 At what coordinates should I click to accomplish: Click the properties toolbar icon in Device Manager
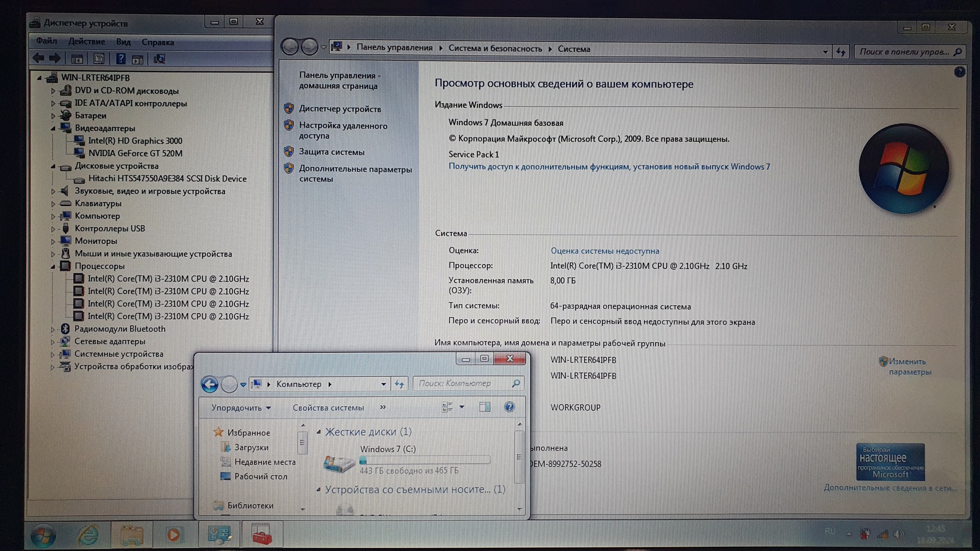coord(99,59)
